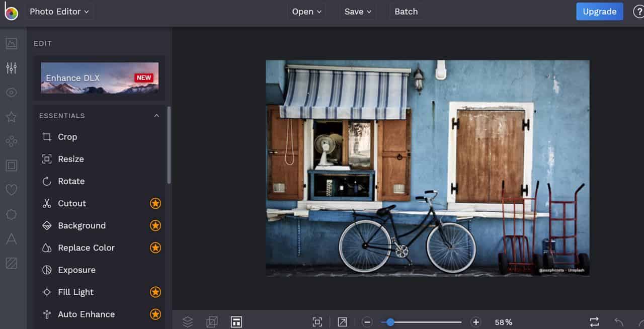
Task: Open the Graphics badge sidebar icon
Action: pyautogui.click(x=12, y=214)
